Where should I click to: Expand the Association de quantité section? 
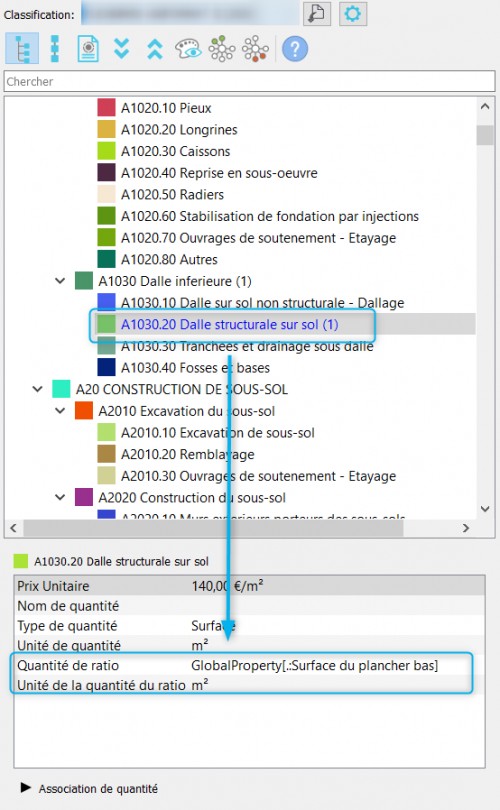pos(25,788)
